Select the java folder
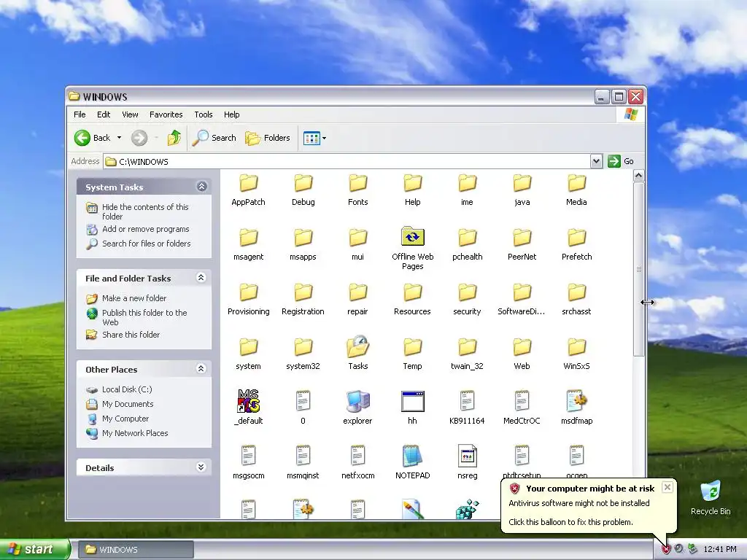 click(x=522, y=190)
